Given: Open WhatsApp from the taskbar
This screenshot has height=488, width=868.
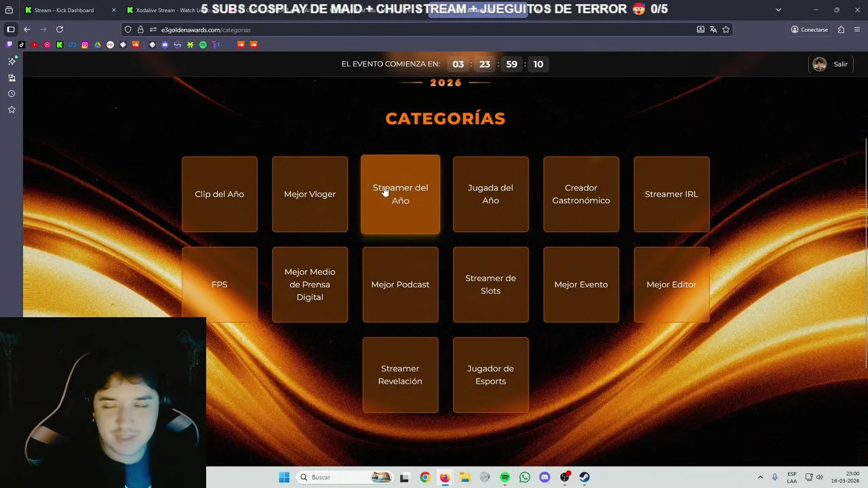Looking at the screenshot, I should (524, 477).
